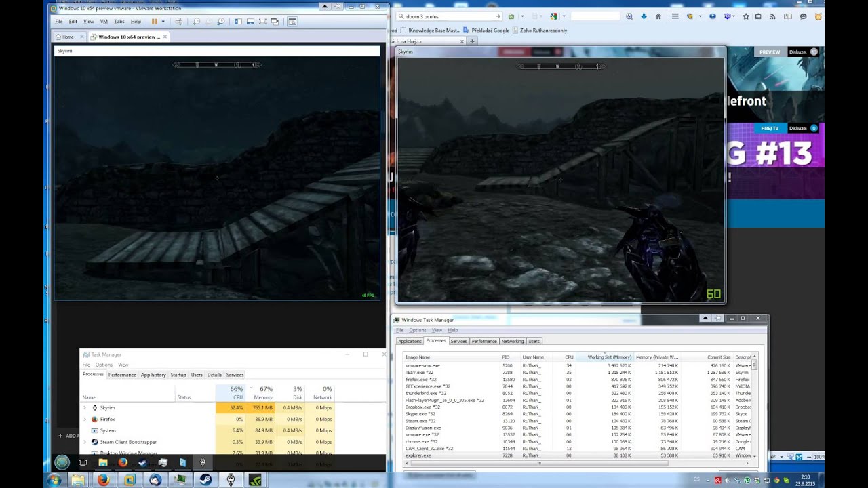The height and width of the screenshot is (488, 868).
Task: Select the System process row in guest Task Manager
Action: [208, 430]
